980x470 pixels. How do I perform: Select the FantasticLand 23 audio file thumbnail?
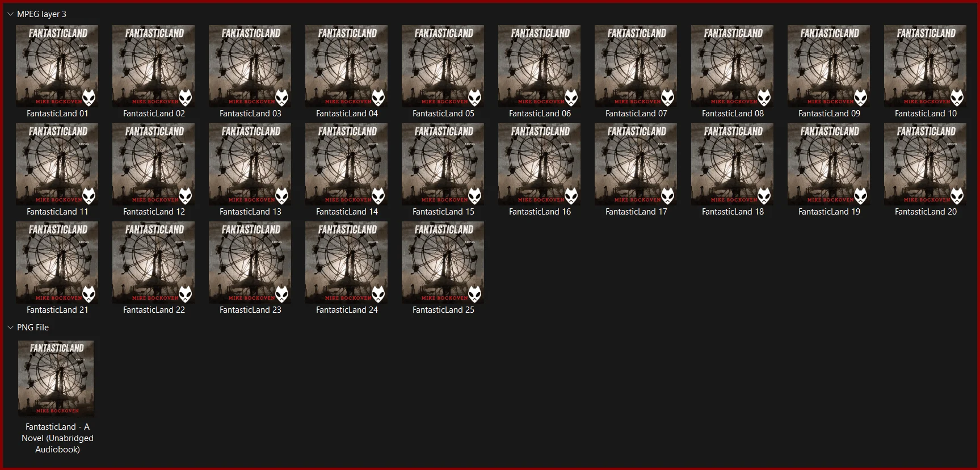(250, 262)
